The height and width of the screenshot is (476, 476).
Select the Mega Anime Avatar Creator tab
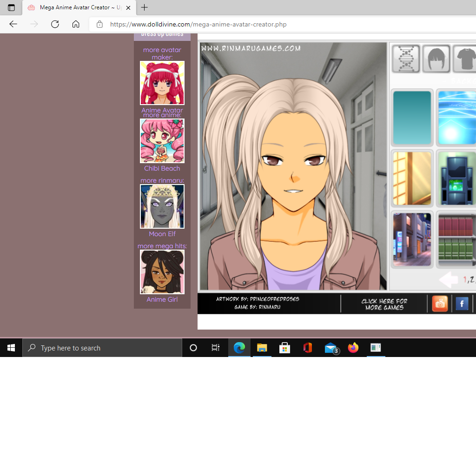[79, 7]
